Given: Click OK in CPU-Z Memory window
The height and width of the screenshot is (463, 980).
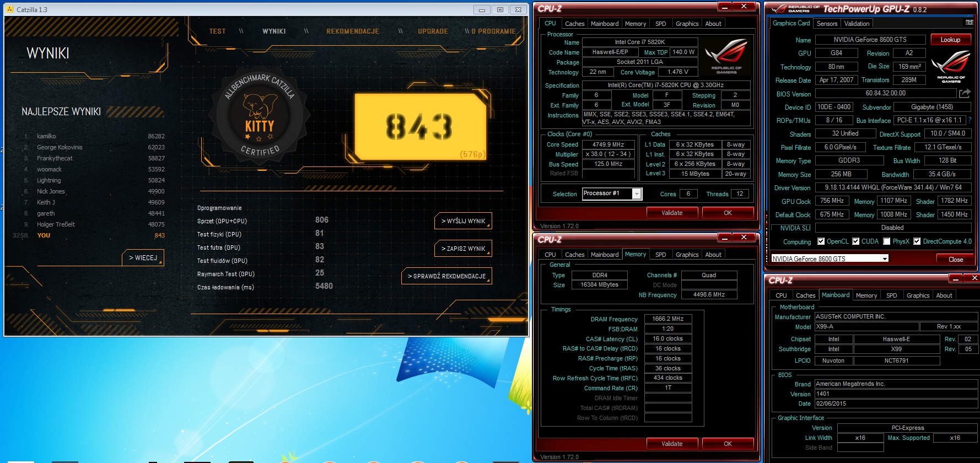Looking at the screenshot, I should click(728, 444).
